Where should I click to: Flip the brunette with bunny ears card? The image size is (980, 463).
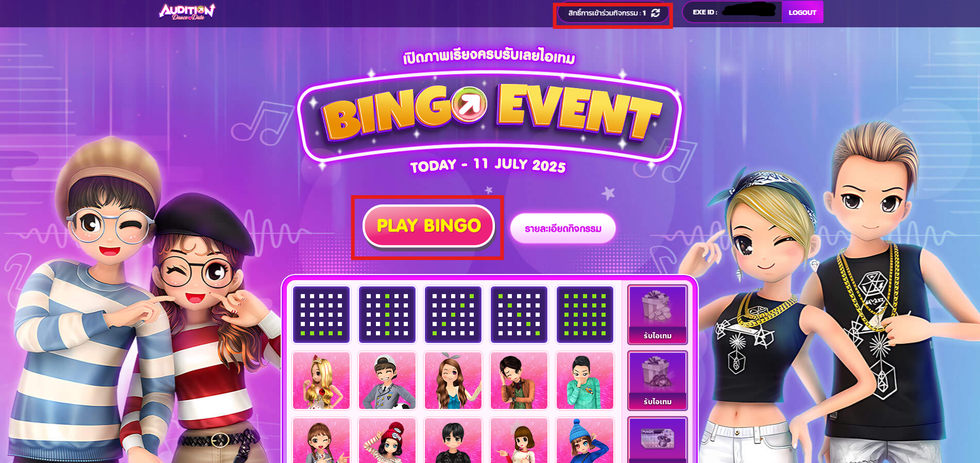click(x=453, y=381)
